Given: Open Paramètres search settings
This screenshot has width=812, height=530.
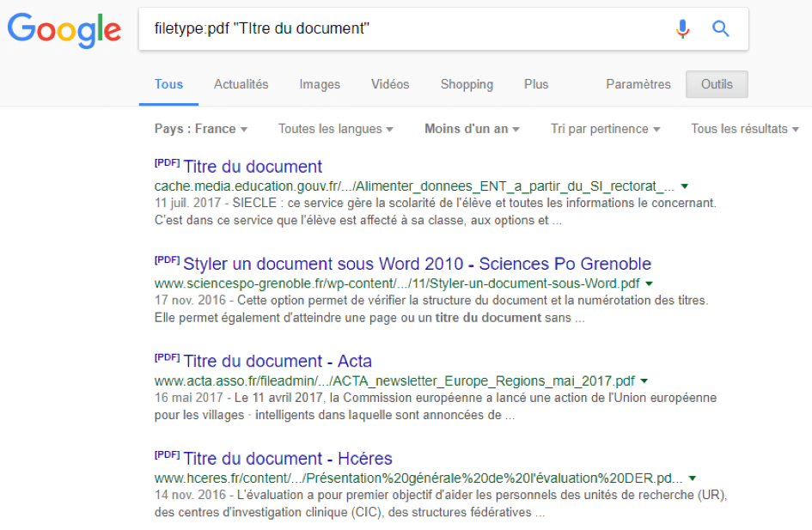Looking at the screenshot, I should pos(638,84).
